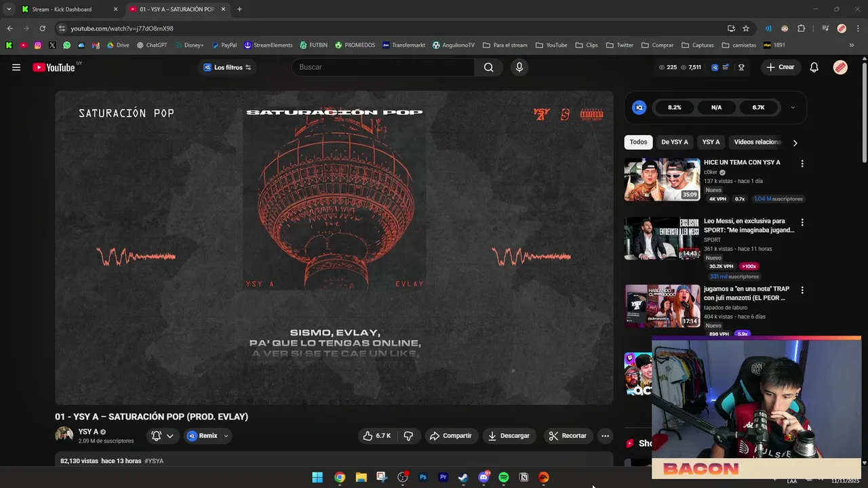
Task: Click the search magnifier button
Action: (x=488, y=67)
